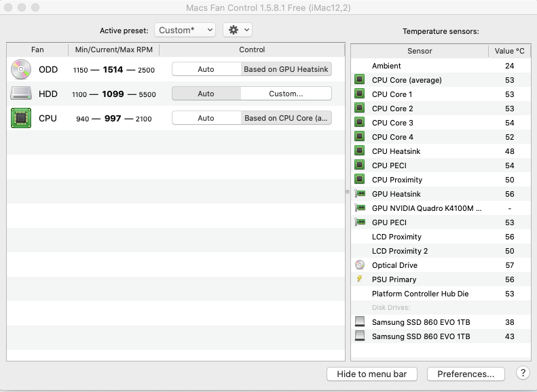
Task: Click CPU Heatsink value 48
Action: point(510,151)
